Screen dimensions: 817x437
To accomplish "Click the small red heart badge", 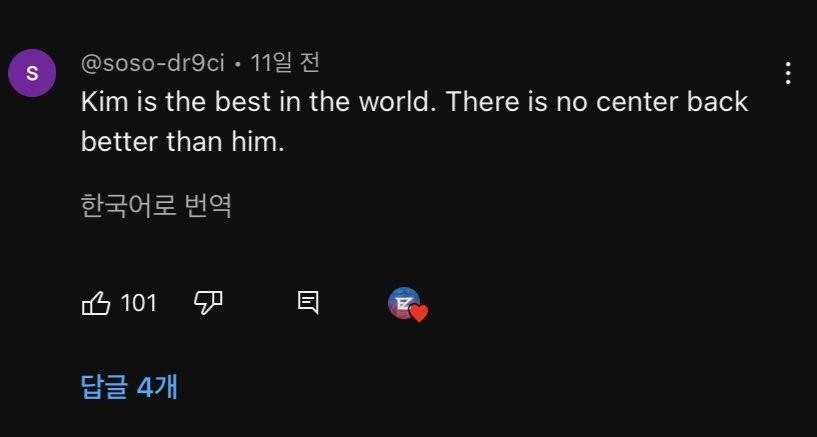I will click(419, 313).
